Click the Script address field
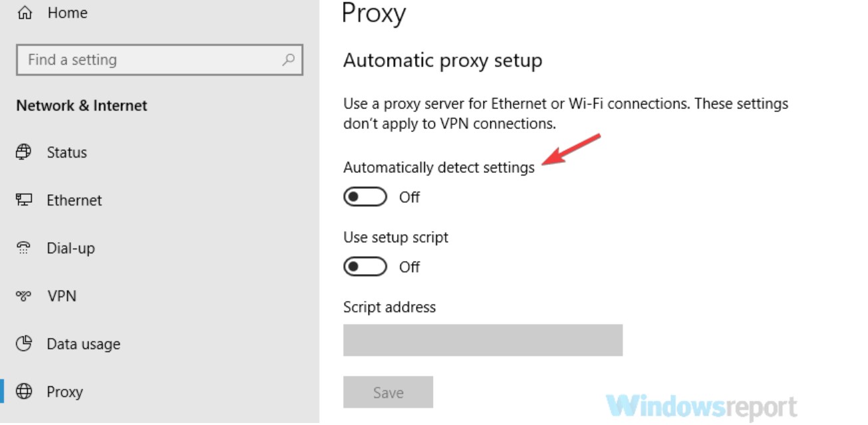This screenshot has height=425, width=868. coord(482,341)
